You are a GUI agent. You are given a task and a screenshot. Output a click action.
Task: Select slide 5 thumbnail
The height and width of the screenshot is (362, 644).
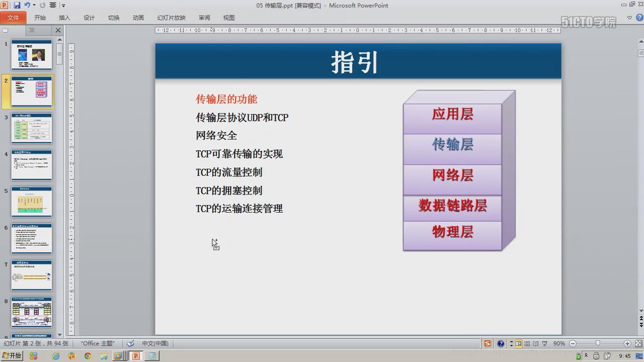pos(32,202)
